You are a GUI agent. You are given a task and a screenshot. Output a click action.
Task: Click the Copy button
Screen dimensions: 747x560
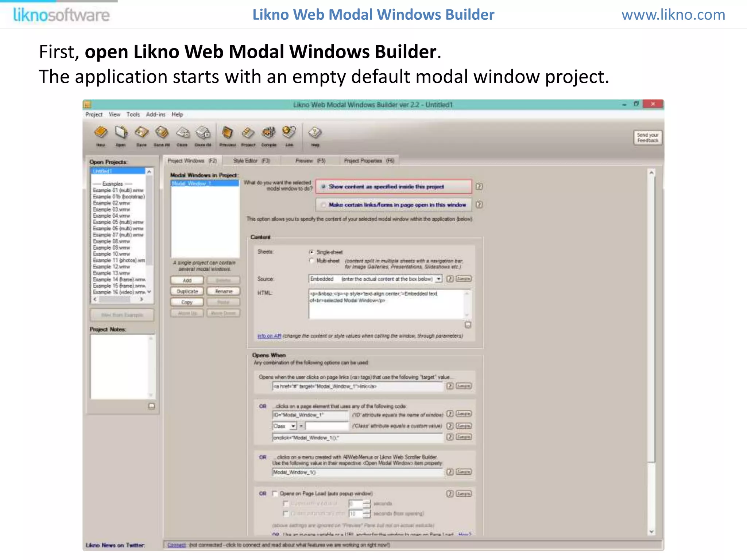[187, 302]
